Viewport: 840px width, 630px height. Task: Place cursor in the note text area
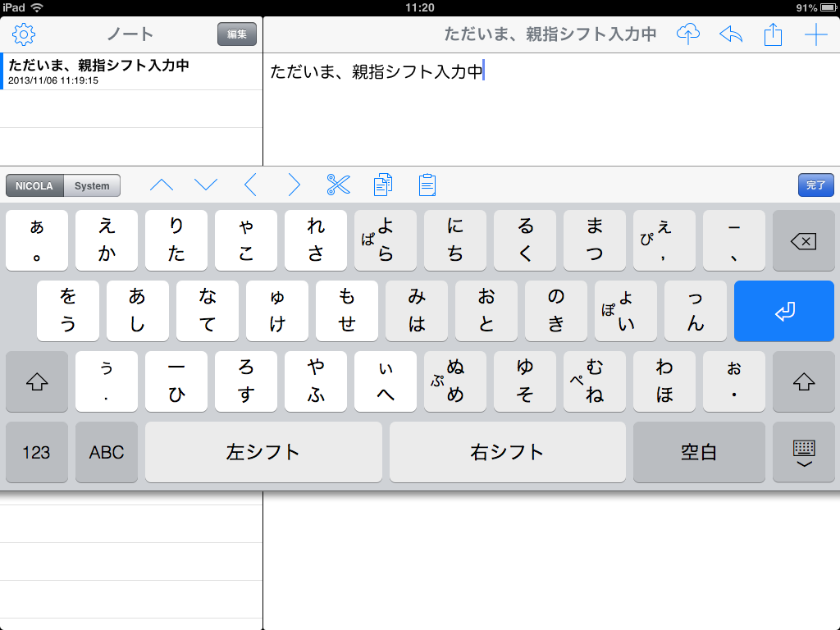(x=552, y=109)
